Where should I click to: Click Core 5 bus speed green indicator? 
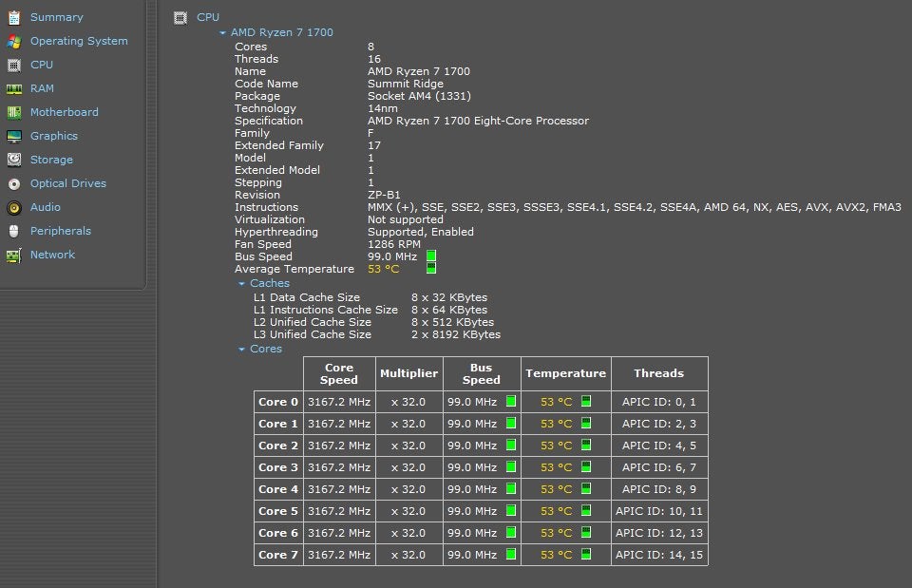click(x=511, y=511)
